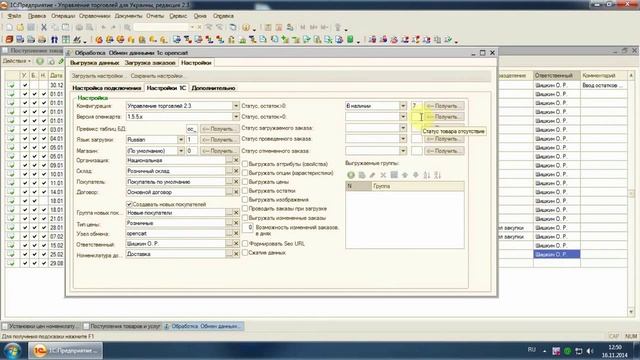Open the Статус, остаток=0 dropdown
Viewport: 640px width, 360px height.
403,117
